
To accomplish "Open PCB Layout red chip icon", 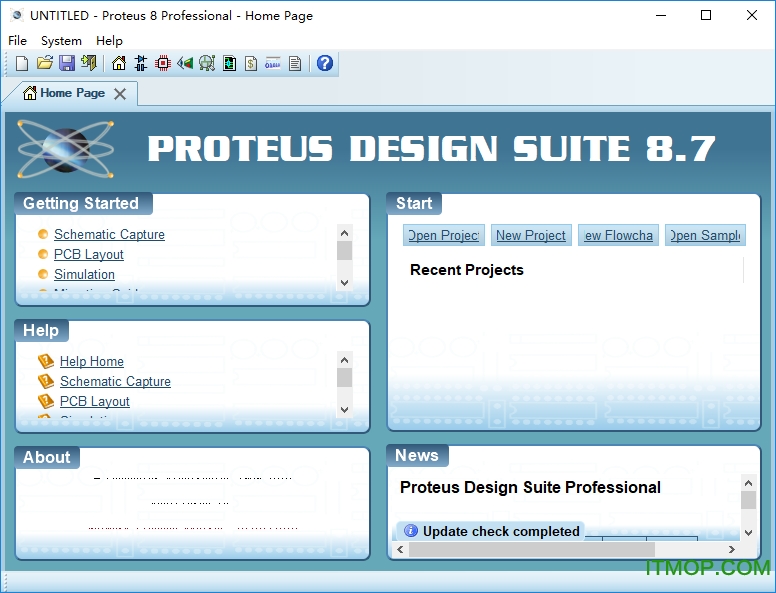I will click(163, 63).
